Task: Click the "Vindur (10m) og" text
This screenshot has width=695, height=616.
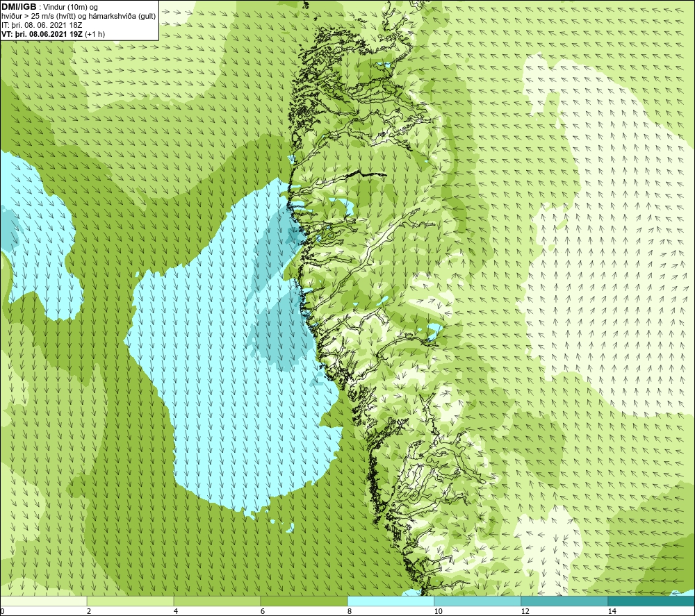Action: pos(71,8)
